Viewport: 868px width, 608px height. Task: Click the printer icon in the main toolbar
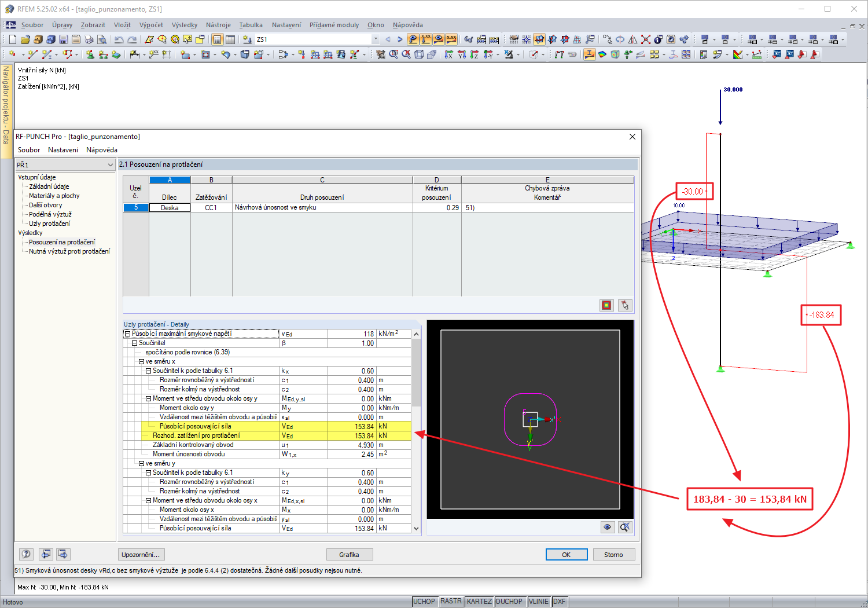(89, 39)
